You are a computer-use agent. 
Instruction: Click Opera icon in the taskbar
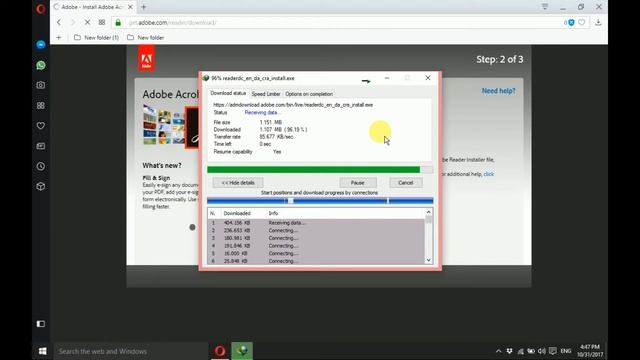pos(220,351)
